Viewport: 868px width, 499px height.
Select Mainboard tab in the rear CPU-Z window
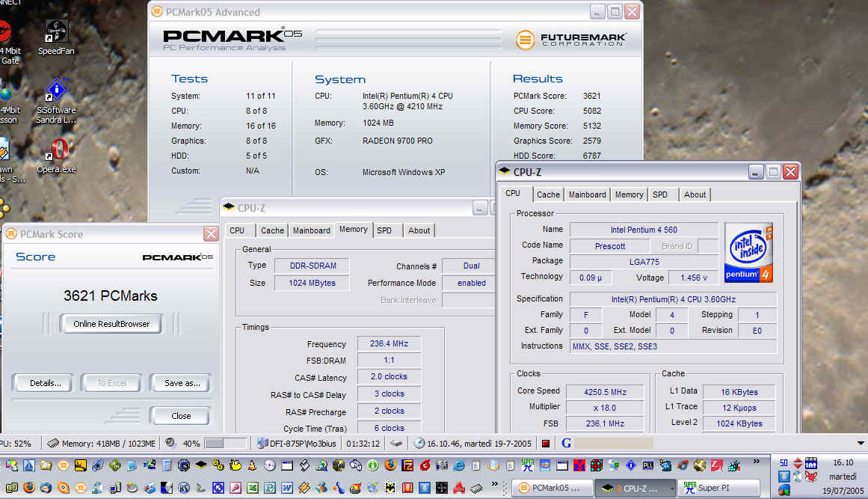[312, 230]
